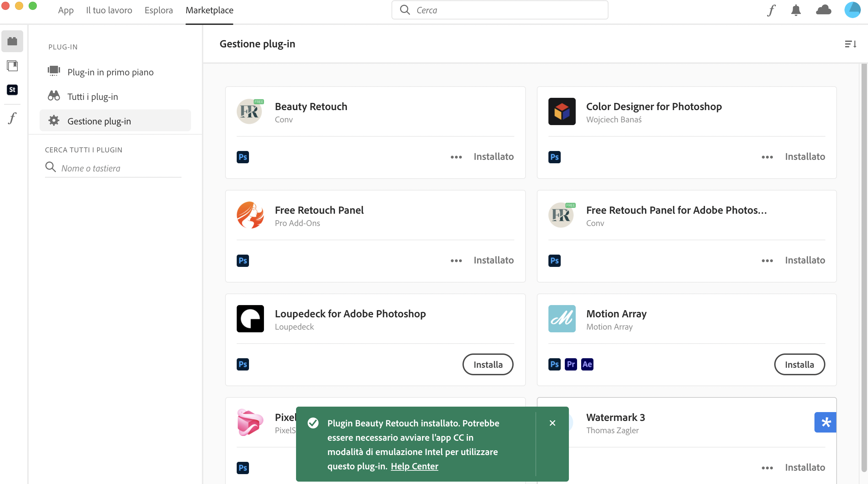Click the Photoshop icon on Loupedeck plugin
This screenshot has height=484, width=868.
(x=242, y=364)
